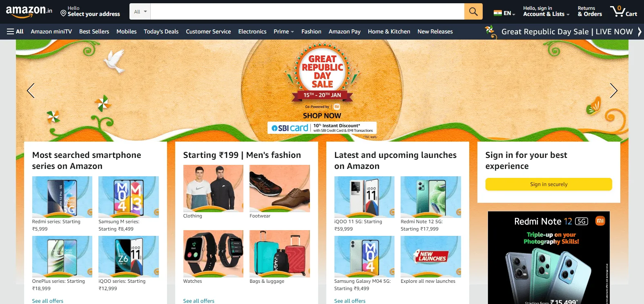Open the Account & Lists dropdown
This screenshot has height=304, width=644.
tap(546, 11)
